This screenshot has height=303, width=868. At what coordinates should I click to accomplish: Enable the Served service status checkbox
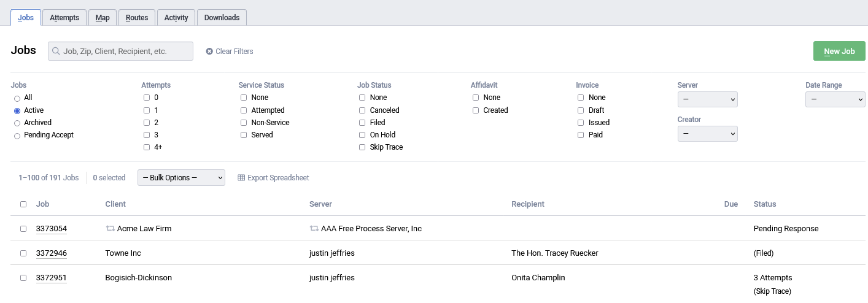(x=244, y=135)
